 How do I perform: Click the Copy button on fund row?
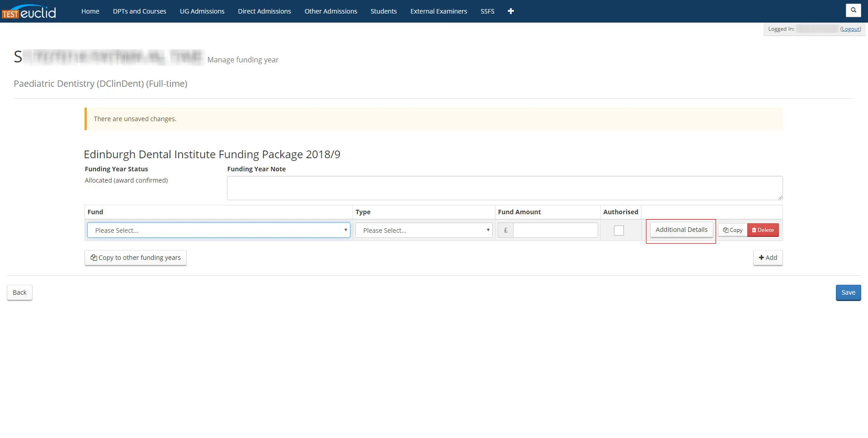[732, 230]
